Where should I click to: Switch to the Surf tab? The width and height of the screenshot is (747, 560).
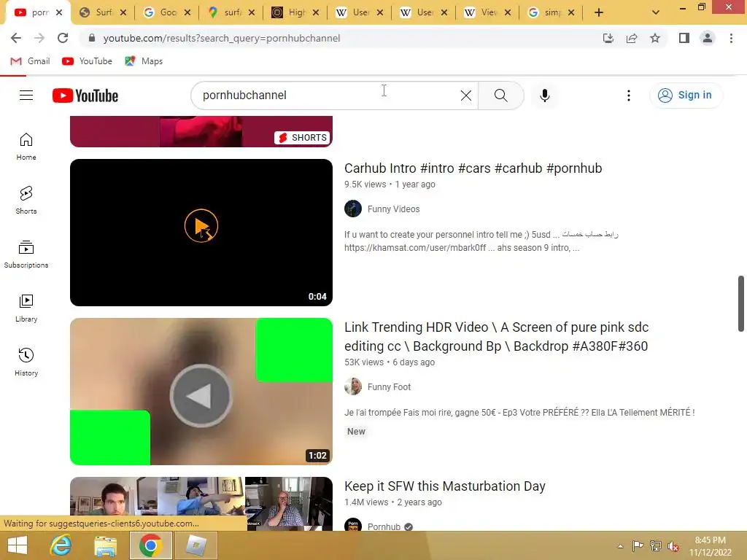104,12
